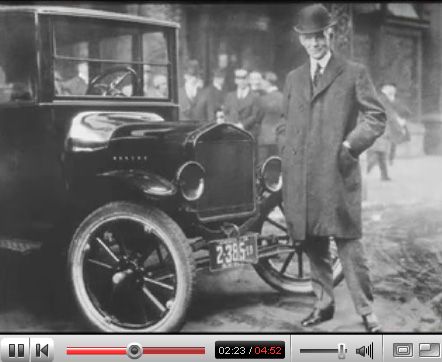Click the round seek bar scrubber knob
This screenshot has width=442, height=362.
pos(135,351)
